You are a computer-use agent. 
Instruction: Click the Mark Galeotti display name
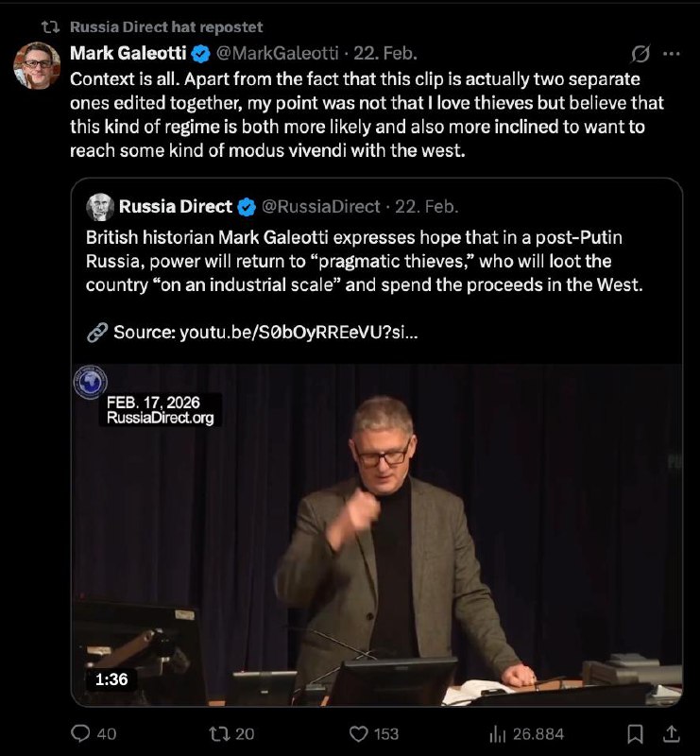(128, 53)
